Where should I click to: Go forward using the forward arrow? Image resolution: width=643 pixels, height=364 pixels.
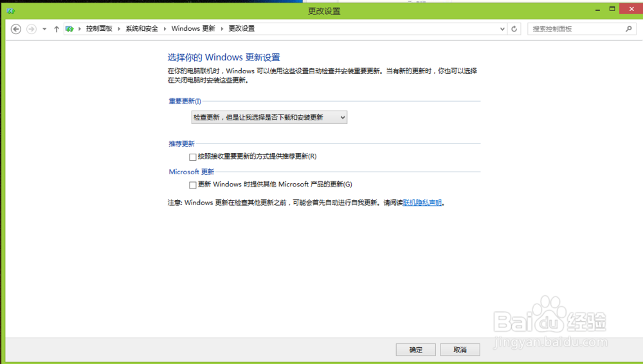click(x=31, y=29)
